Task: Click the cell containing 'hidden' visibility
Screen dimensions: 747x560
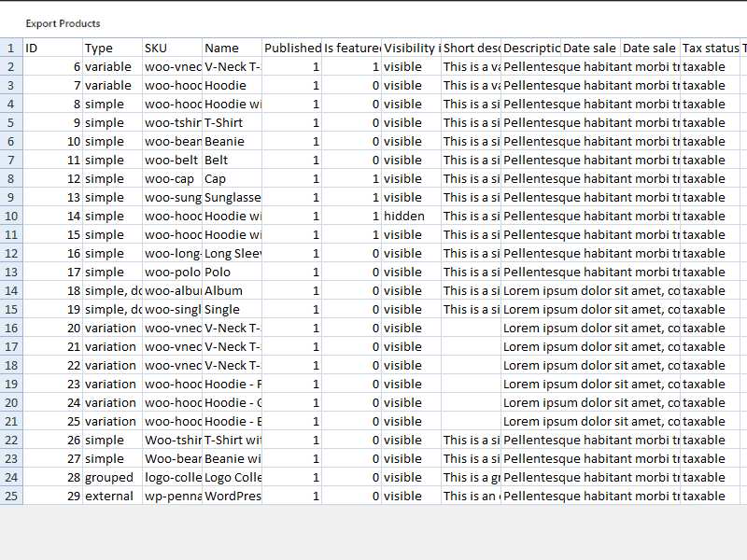Action: pos(411,216)
